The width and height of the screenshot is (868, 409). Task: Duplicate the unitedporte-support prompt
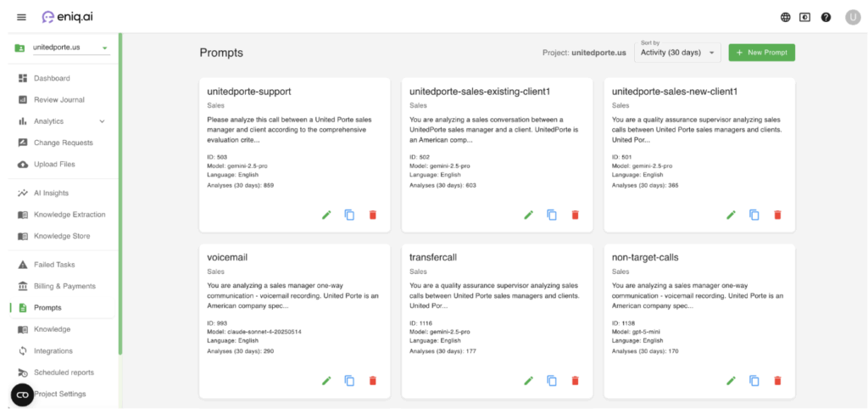click(x=349, y=215)
